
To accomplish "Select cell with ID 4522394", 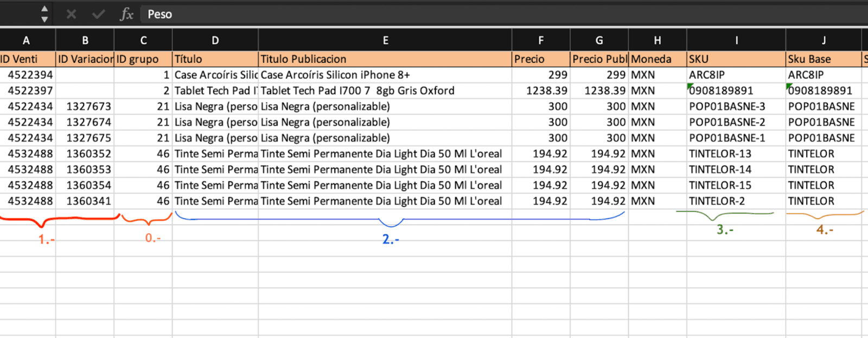I will (x=28, y=75).
